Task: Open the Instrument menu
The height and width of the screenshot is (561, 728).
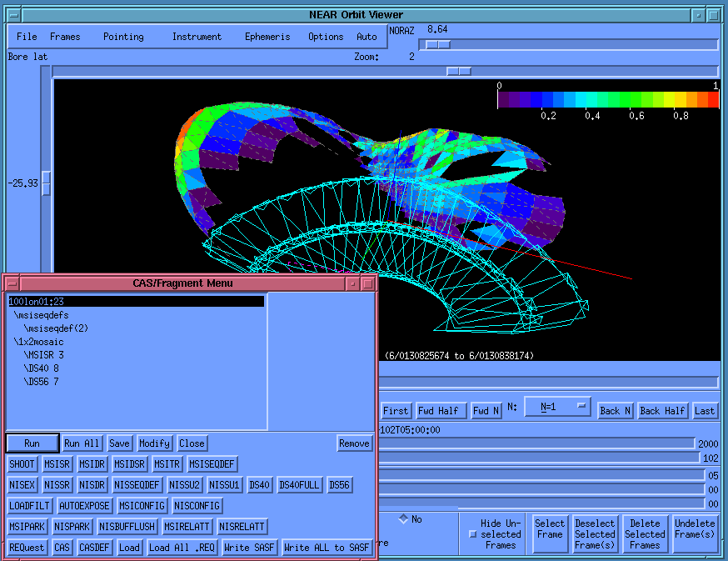Action: pyautogui.click(x=197, y=37)
